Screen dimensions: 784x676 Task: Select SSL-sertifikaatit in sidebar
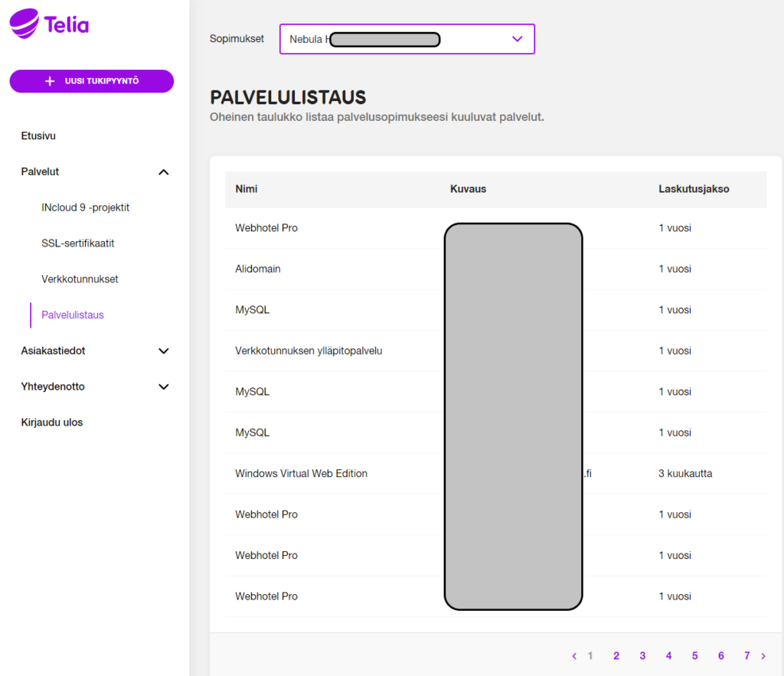(x=78, y=243)
